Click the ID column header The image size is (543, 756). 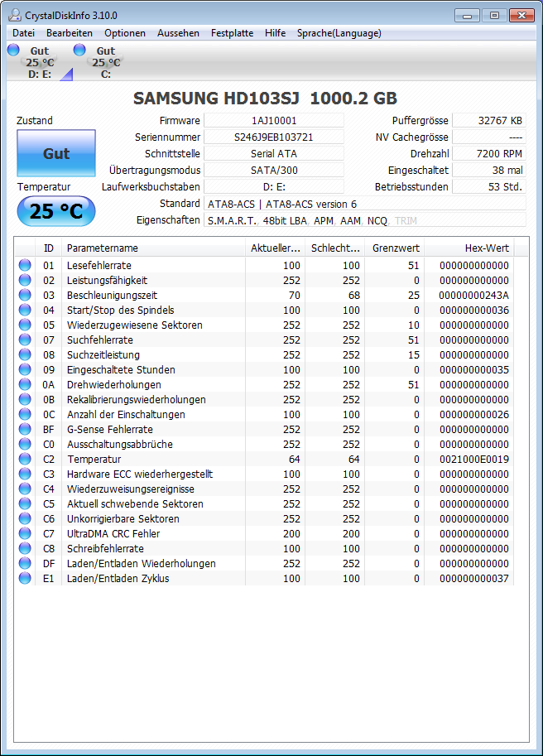49,248
